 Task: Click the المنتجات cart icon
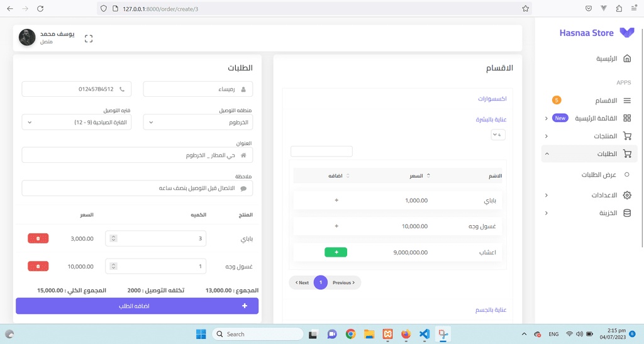coord(627,136)
